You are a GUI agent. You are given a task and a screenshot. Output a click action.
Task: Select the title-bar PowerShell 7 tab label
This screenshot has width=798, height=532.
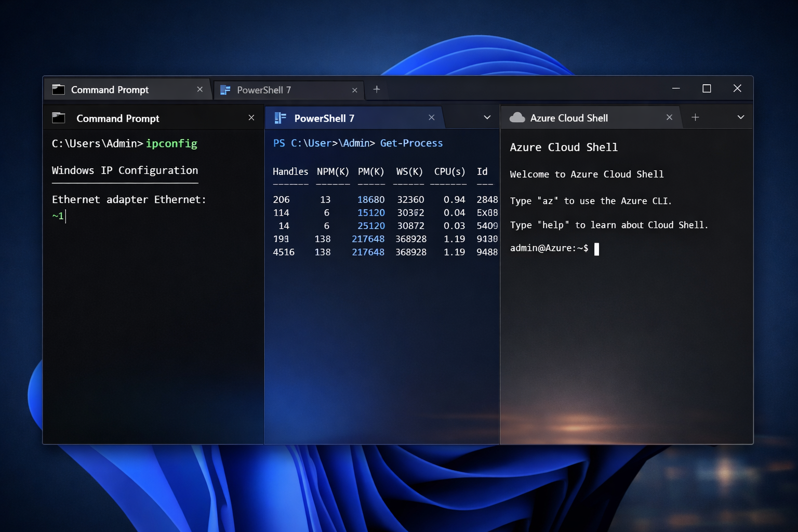coord(264,90)
